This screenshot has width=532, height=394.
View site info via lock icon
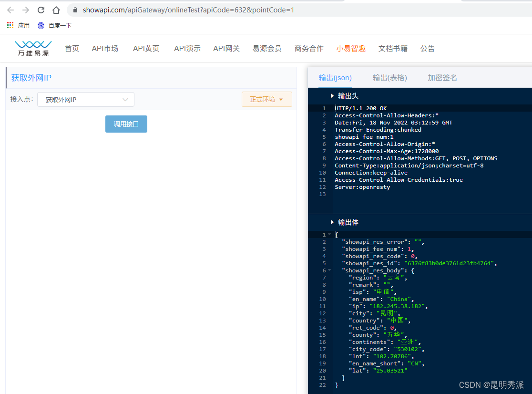click(x=75, y=10)
